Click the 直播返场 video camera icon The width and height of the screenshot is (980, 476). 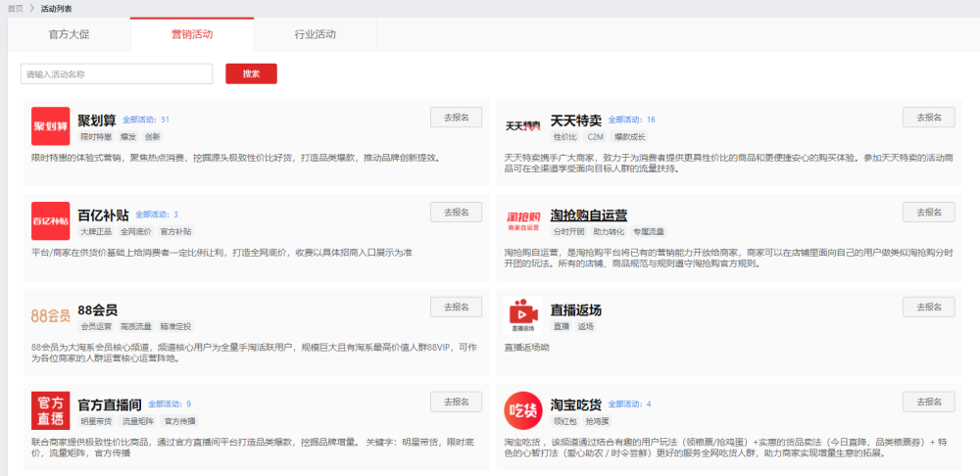point(523,315)
